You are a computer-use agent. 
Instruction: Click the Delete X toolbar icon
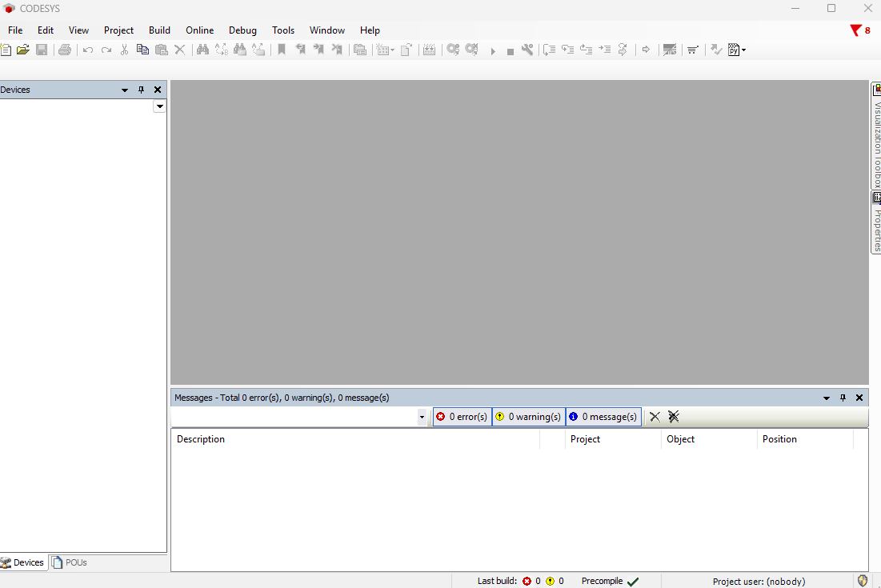pos(180,50)
